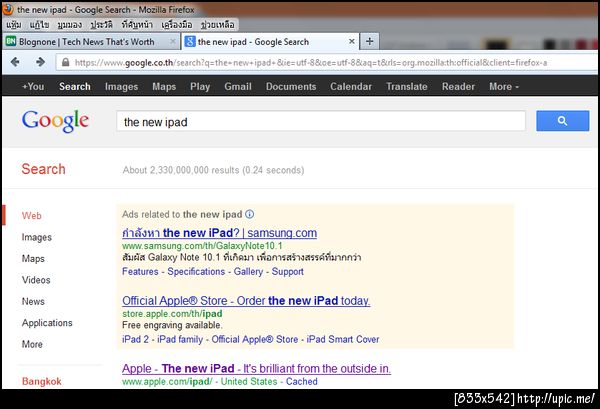This screenshot has height=409, width=600.
Task: Click +You in the Google bar
Action: click(x=33, y=86)
